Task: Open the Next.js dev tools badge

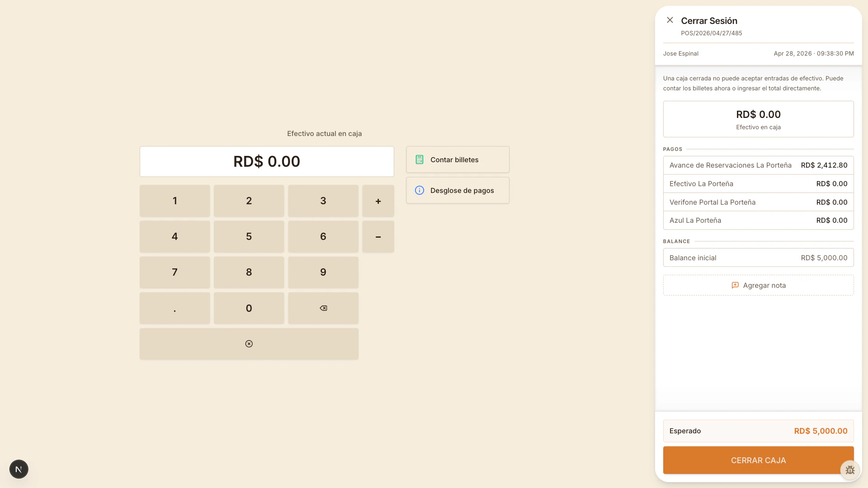Action: pos(19,469)
